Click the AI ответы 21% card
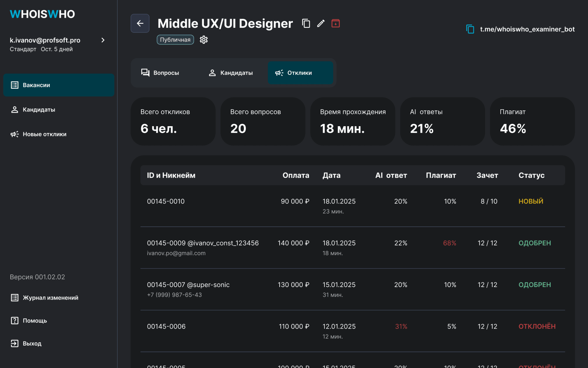Screen dimensions: 588x368 coord(442,121)
